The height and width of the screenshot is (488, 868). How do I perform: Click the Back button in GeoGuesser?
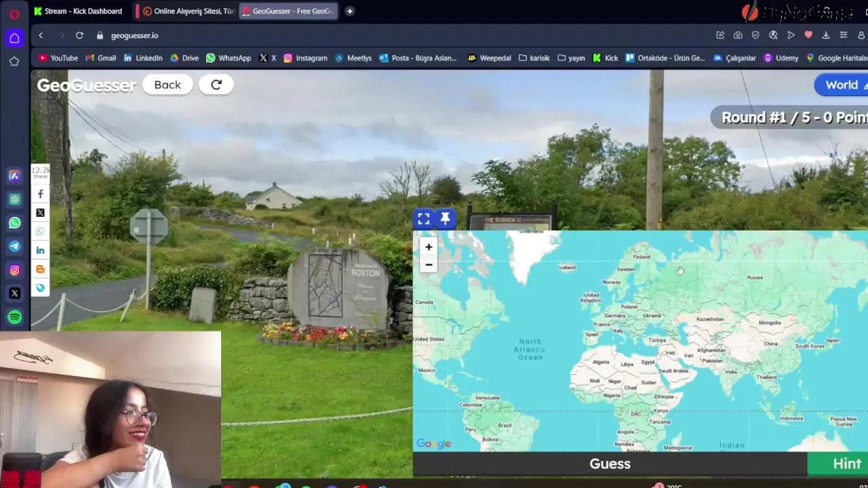167,85
